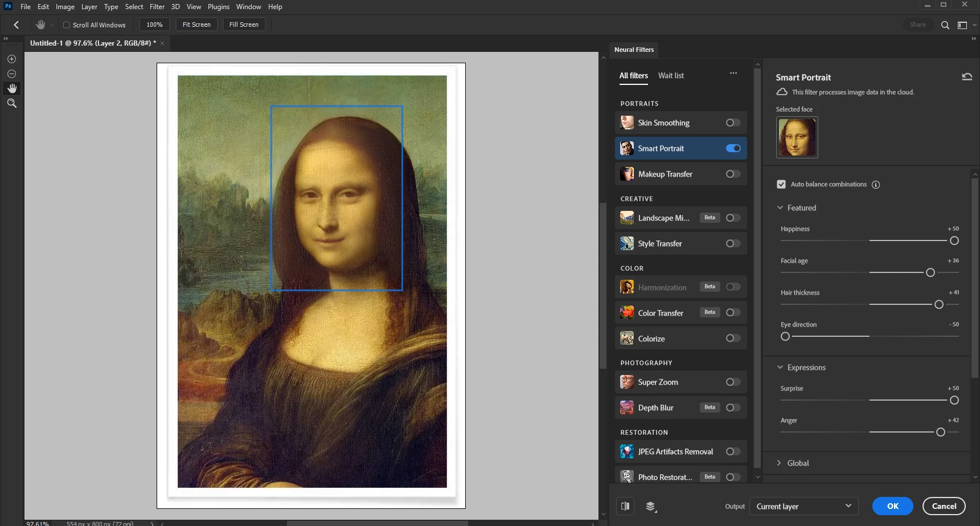Select the Hand tool preset icon in options bar
This screenshot has width=980, height=526.
pyautogui.click(x=40, y=25)
